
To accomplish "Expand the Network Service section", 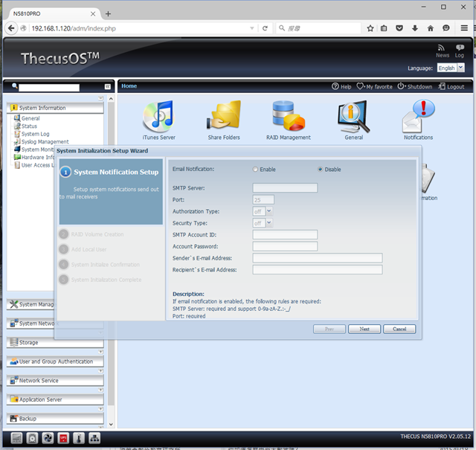I will [55, 381].
